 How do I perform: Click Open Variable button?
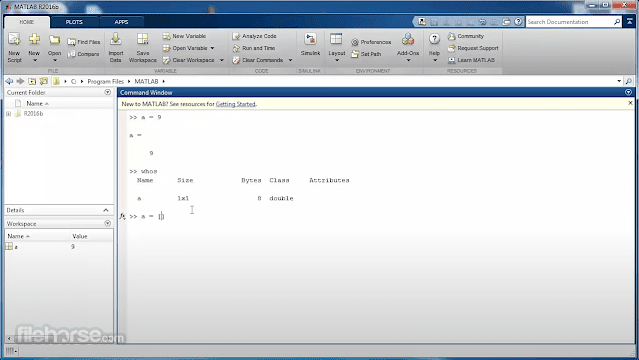tap(185, 48)
